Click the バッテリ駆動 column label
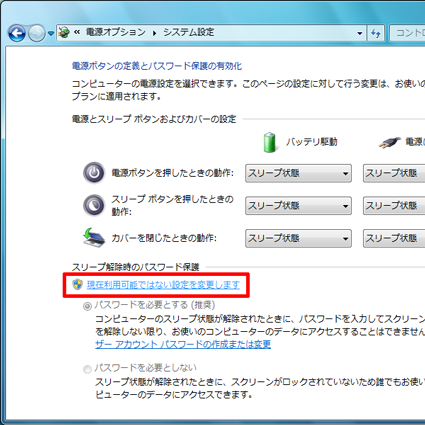Image resolution: width=425 pixels, height=425 pixels. click(312, 142)
